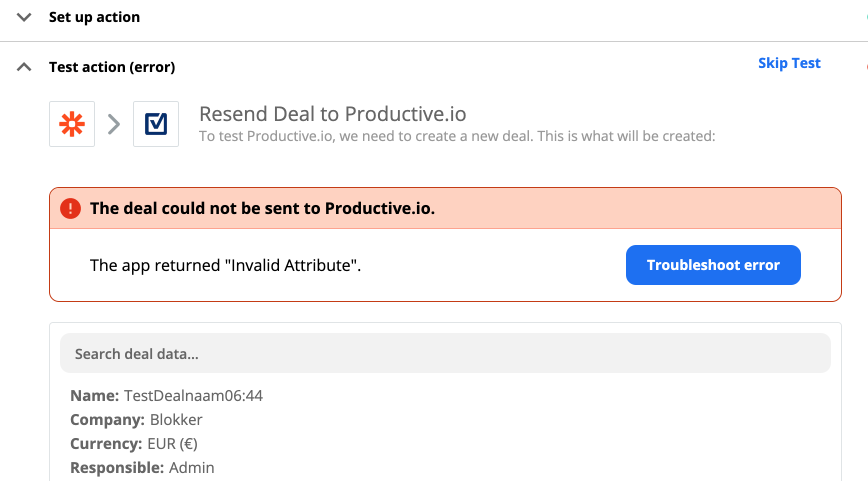Screen dimensions: 868x481
Task: Open the Set up action heading
Action: 94,17
